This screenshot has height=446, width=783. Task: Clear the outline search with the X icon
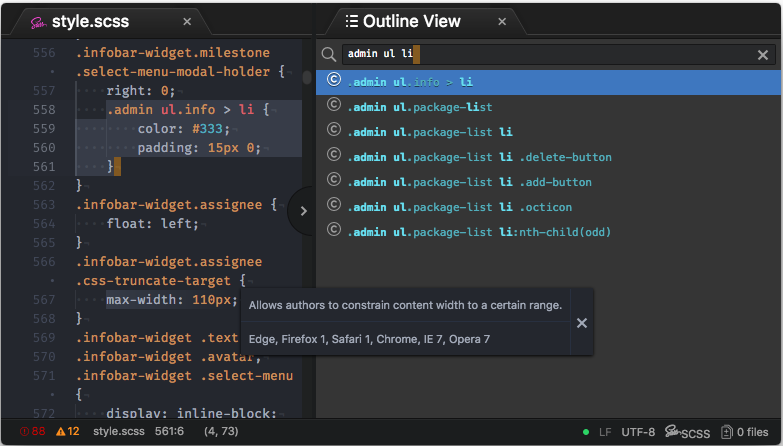763,55
